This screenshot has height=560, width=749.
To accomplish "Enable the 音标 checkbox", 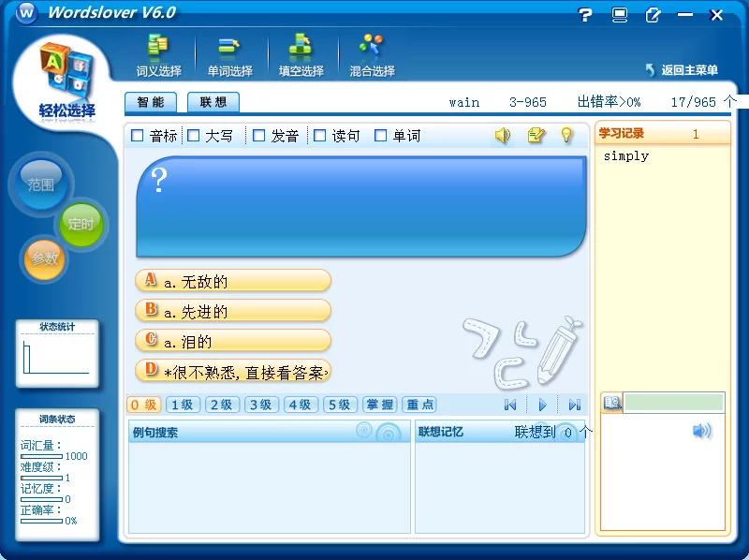I will point(137,136).
